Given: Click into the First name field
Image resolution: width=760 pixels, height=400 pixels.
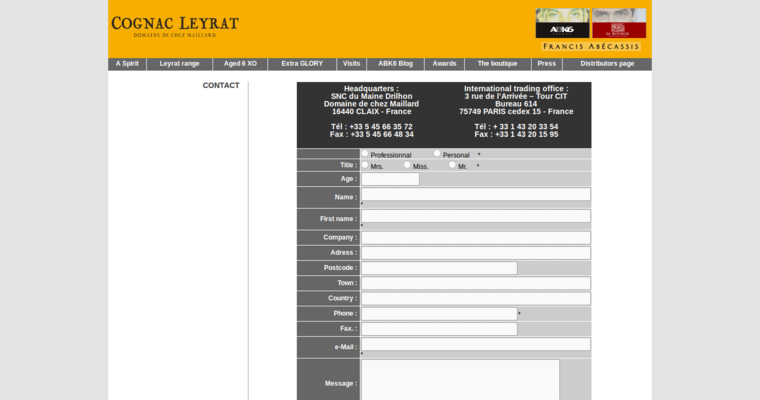Looking at the screenshot, I should click(476, 216).
